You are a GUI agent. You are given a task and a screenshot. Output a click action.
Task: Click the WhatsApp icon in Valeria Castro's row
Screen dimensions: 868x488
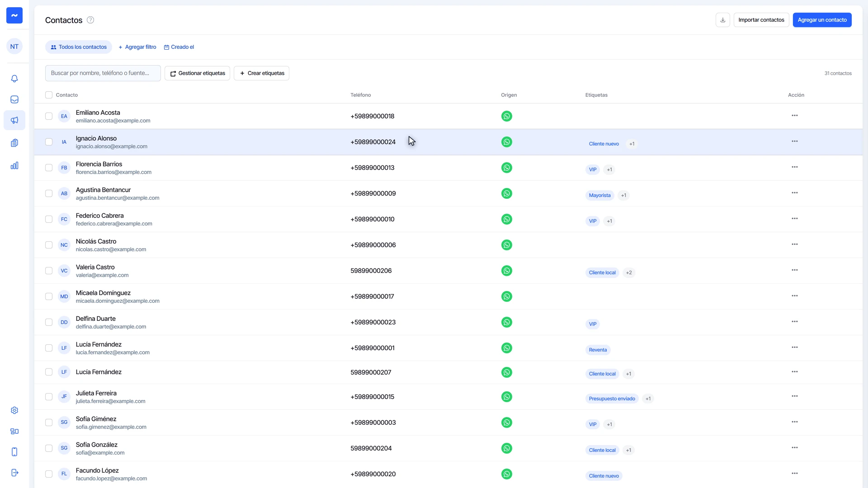(507, 271)
